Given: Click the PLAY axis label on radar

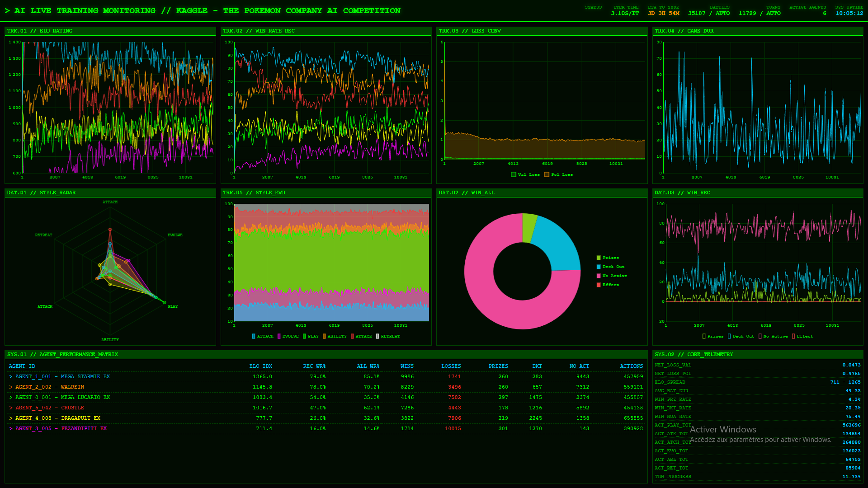Looking at the screenshot, I should pos(173,306).
